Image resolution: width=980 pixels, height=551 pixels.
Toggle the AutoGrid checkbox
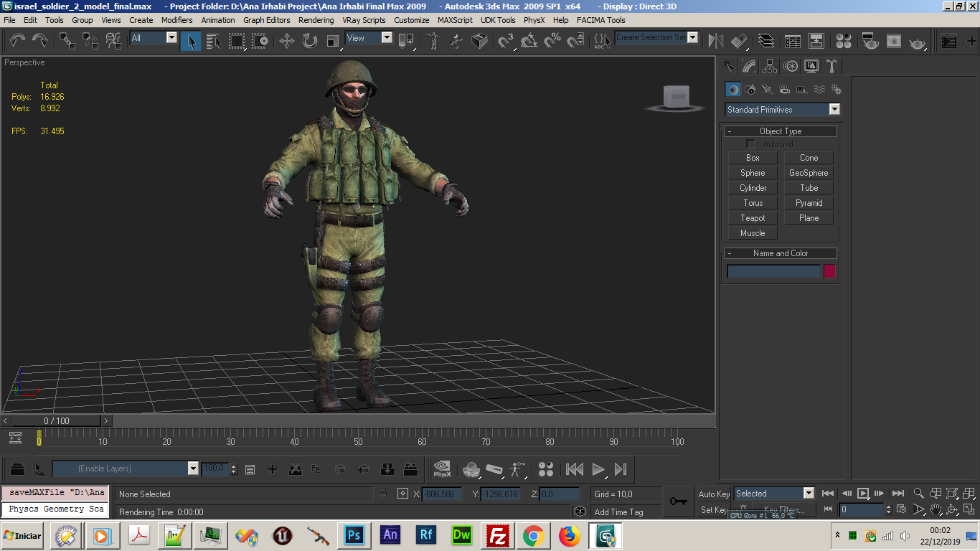pyautogui.click(x=750, y=144)
